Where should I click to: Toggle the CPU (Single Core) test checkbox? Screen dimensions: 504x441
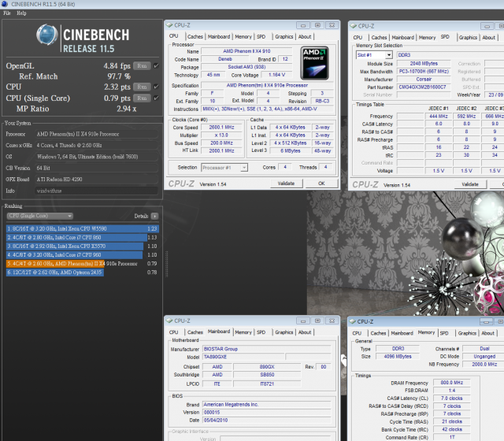[x=156, y=98]
